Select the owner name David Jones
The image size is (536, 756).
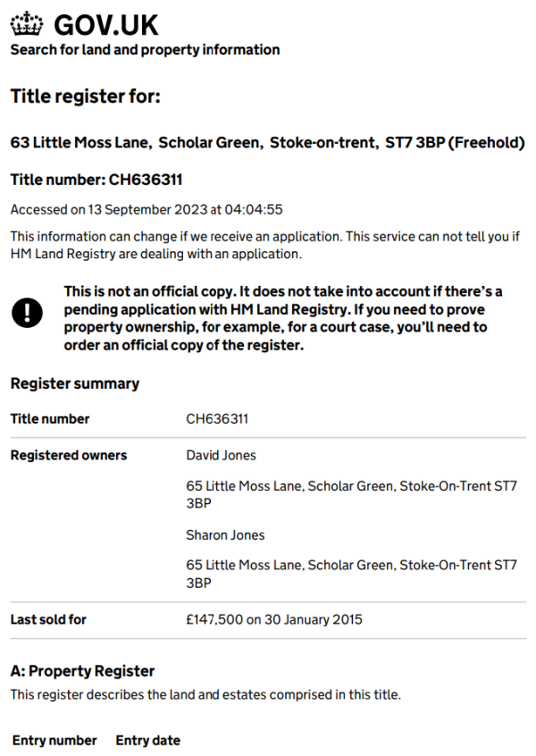tap(221, 455)
